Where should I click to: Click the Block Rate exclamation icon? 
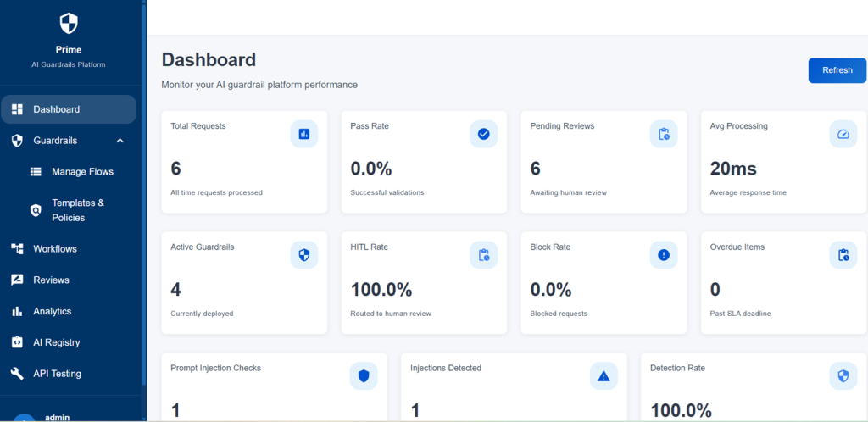664,254
